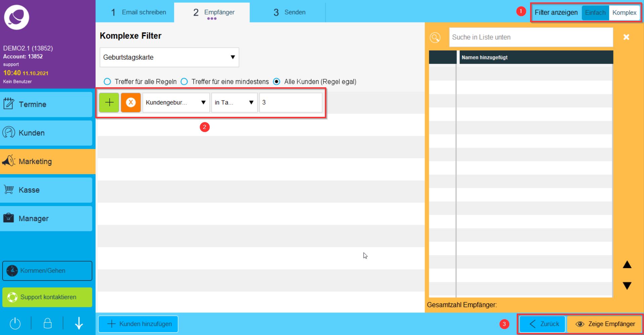Open 'in Ta...' operator dropdown
The image size is (644, 335).
click(234, 102)
